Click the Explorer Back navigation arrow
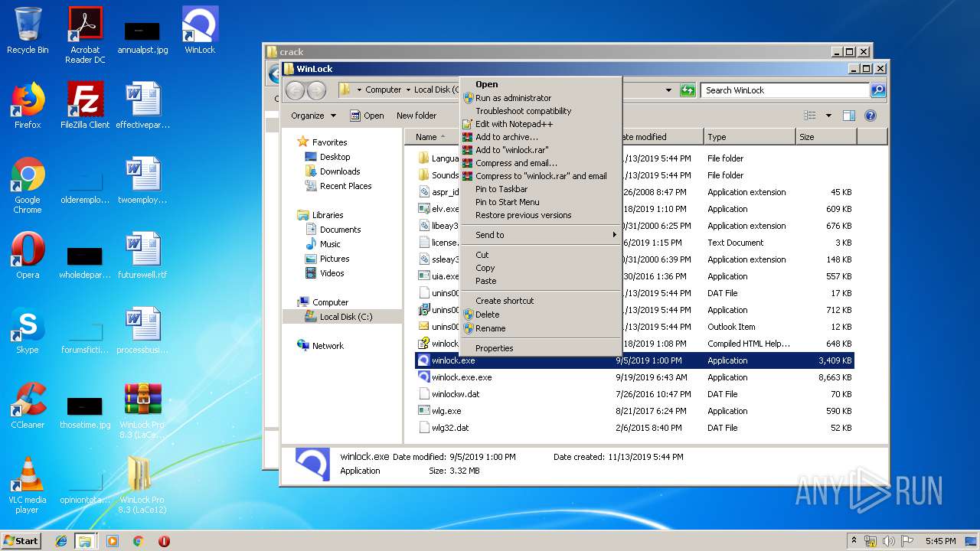 295,90
